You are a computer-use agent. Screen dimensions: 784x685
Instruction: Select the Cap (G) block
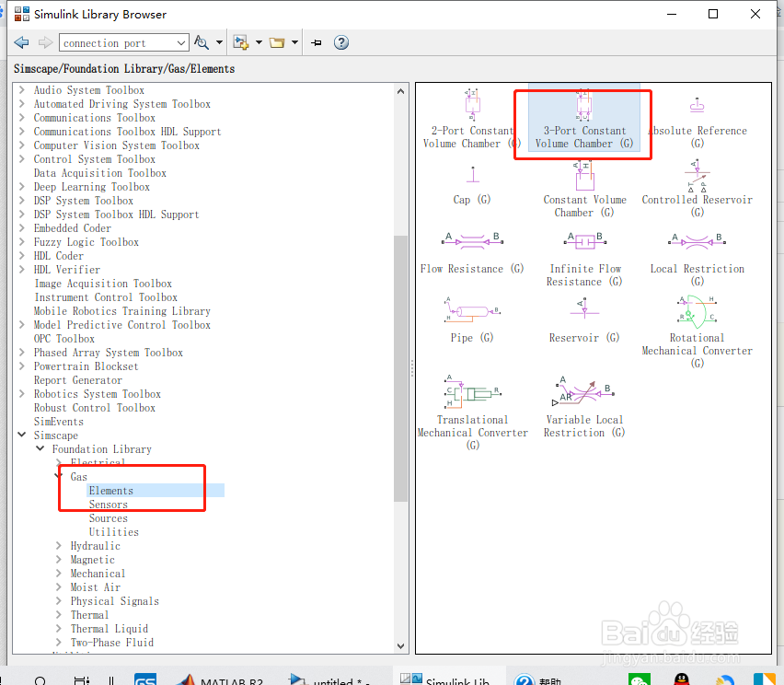(472, 186)
